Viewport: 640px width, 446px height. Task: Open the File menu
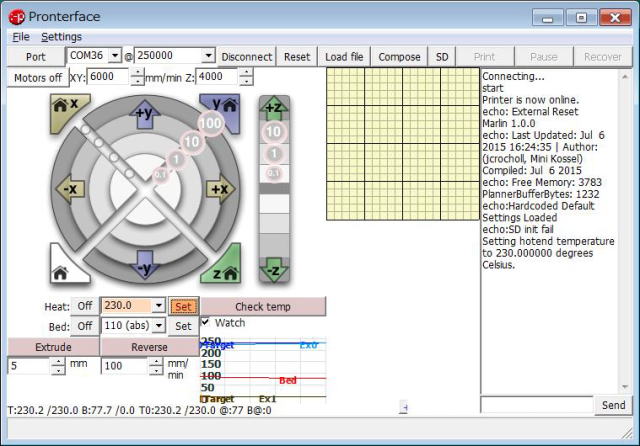pos(21,37)
